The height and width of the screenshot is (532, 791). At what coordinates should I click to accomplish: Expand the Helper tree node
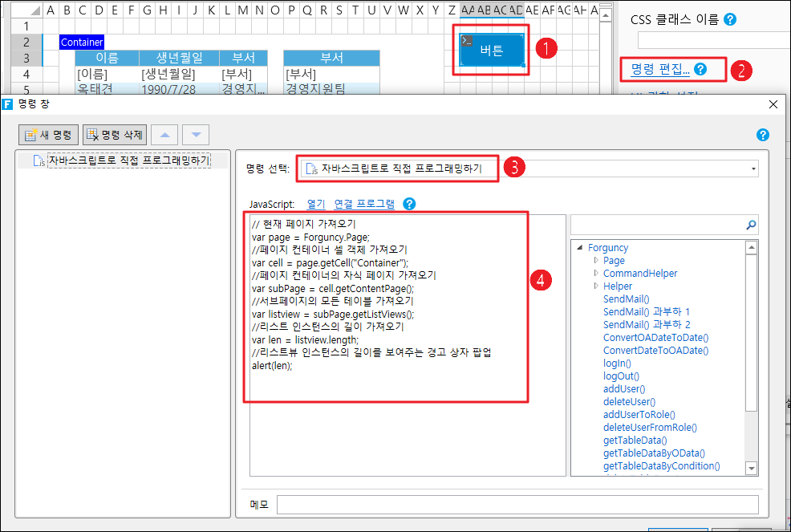click(x=595, y=286)
